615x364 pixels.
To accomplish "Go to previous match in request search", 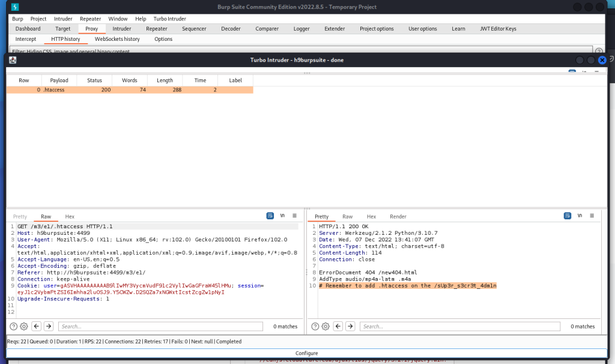I will tap(37, 326).
